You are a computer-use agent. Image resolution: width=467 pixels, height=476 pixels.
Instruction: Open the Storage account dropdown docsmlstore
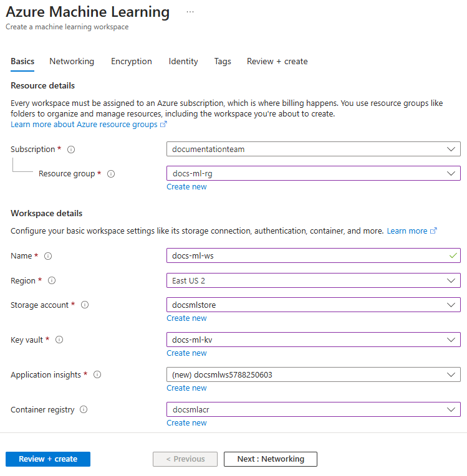tap(313, 305)
